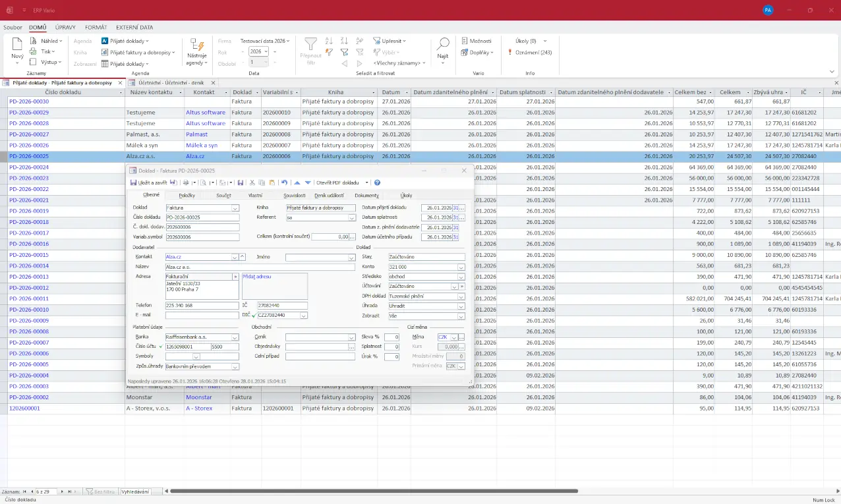The image size is (841, 504).
Task: Click the horizontal scrollbar at the bottom
Action: (x=374, y=491)
